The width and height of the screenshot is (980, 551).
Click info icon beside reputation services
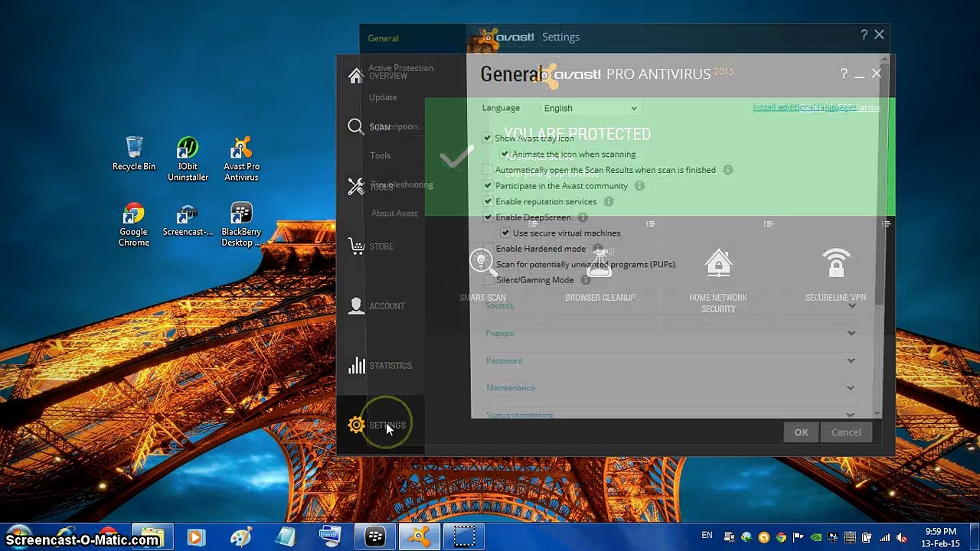point(609,202)
